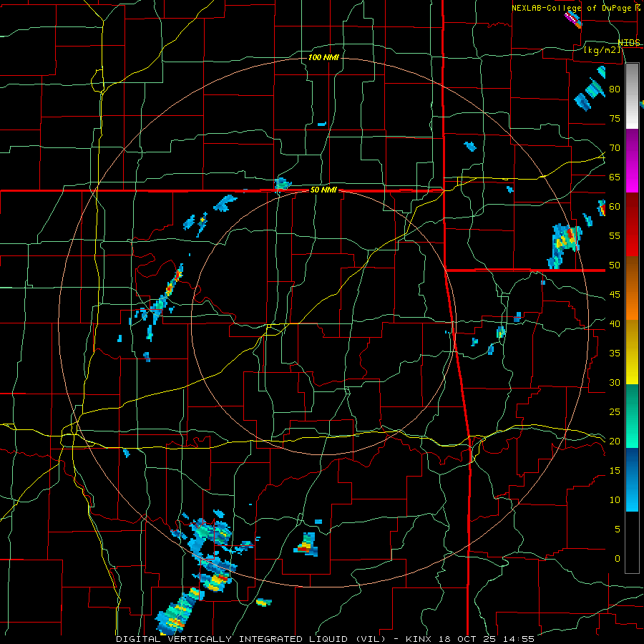Click the scale value 0
644x644 pixels.
[x=617, y=559]
